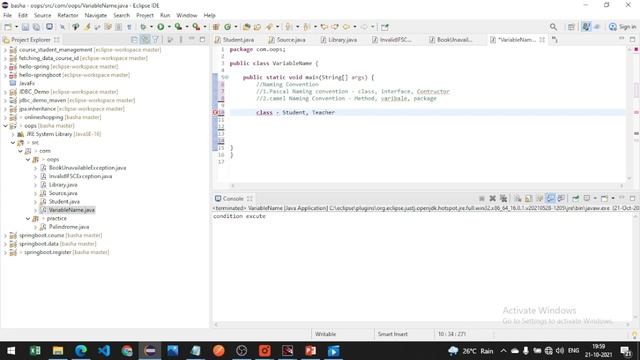Collapse All in Project Explorer toolbar
The image size is (640, 360).
(x=134, y=40)
